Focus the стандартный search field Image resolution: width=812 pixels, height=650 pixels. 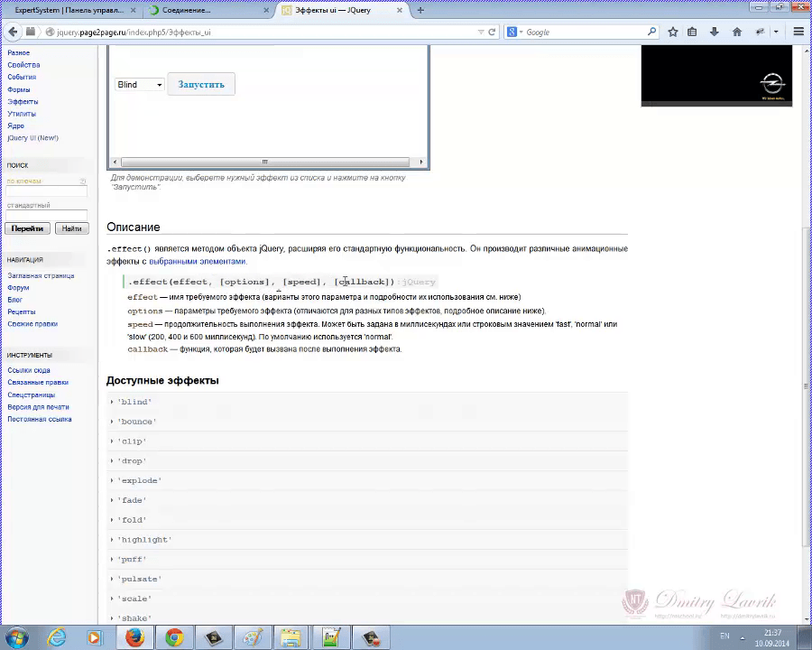[x=46, y=215]
